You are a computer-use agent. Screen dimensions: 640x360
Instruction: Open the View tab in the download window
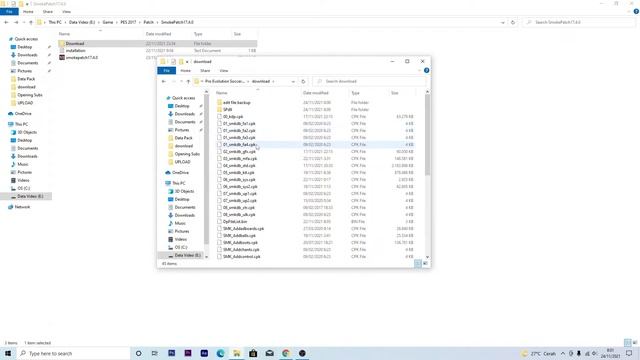click(224, 71)
